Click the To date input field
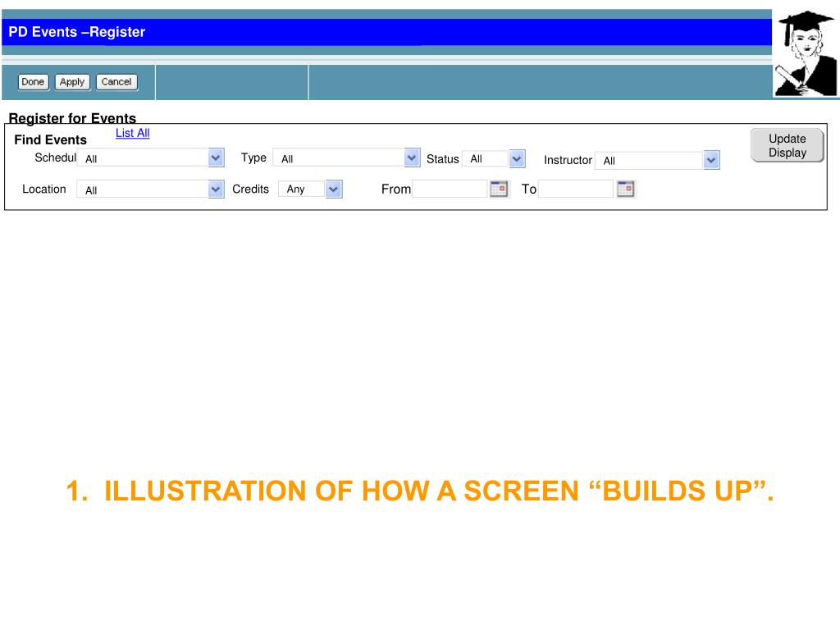The width and height of the screenshot is (840, 630). tap(575, 189)
